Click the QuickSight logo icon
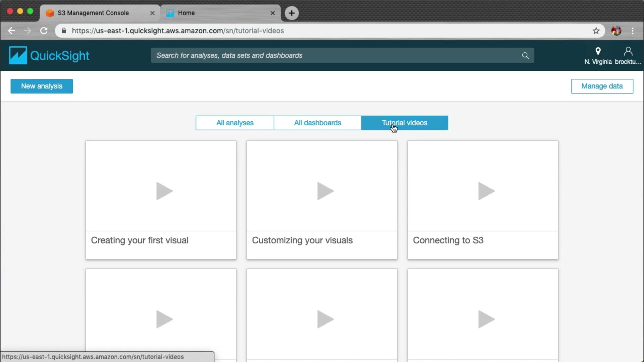This screenshot has height=362, width=644. tap(18, 55)
